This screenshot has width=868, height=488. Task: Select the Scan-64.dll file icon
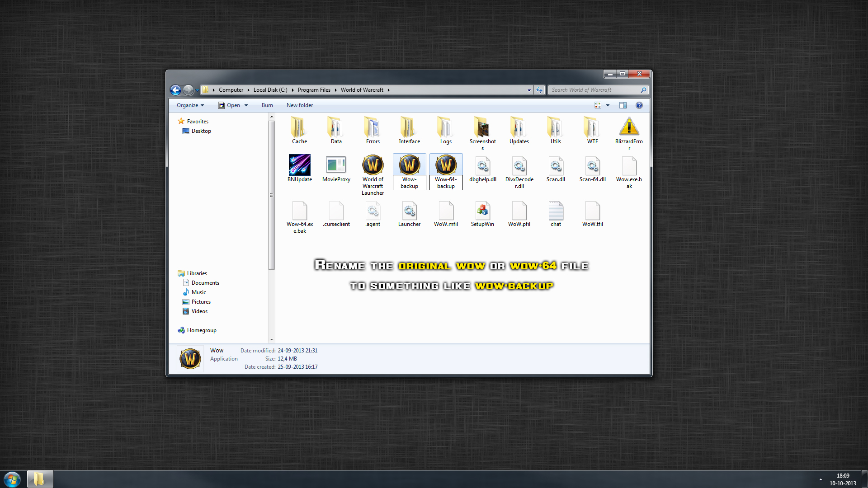pos(592,166)
